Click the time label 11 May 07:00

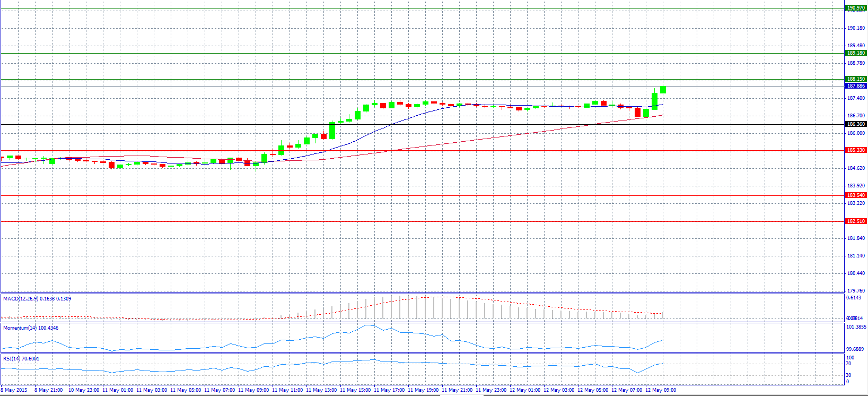tap(218, 390)
